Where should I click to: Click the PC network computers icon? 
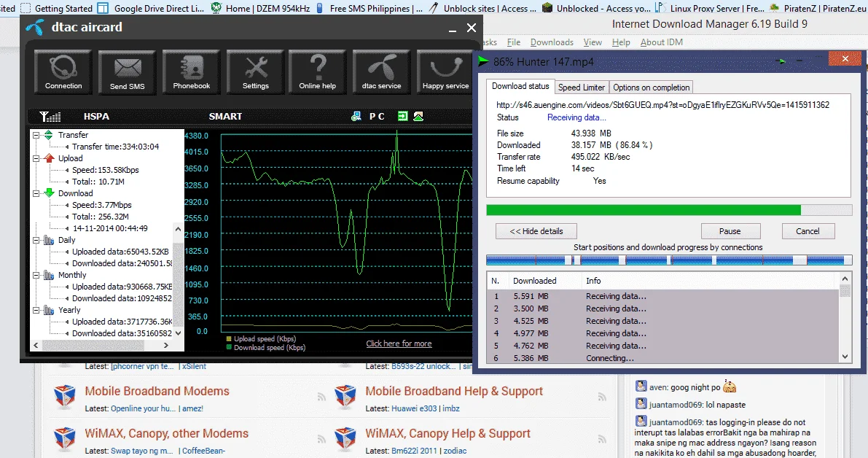(356, 116)
